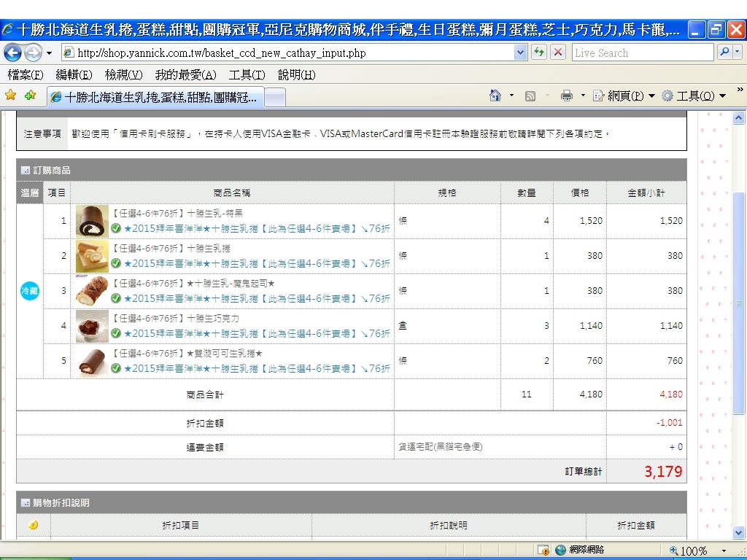Viewport: 747px width, 560px height.
Task: Open the 說明(H) menu
Action: point(297,75)
